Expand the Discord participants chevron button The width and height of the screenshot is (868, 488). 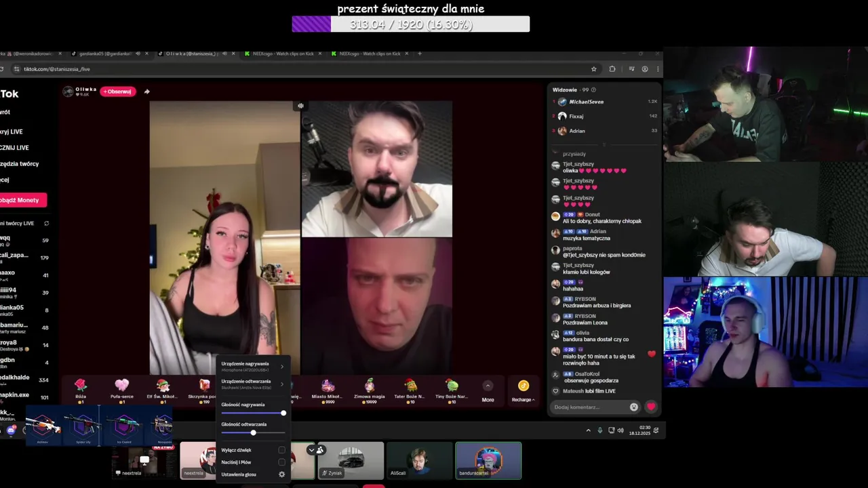click(x=312, y=449)
